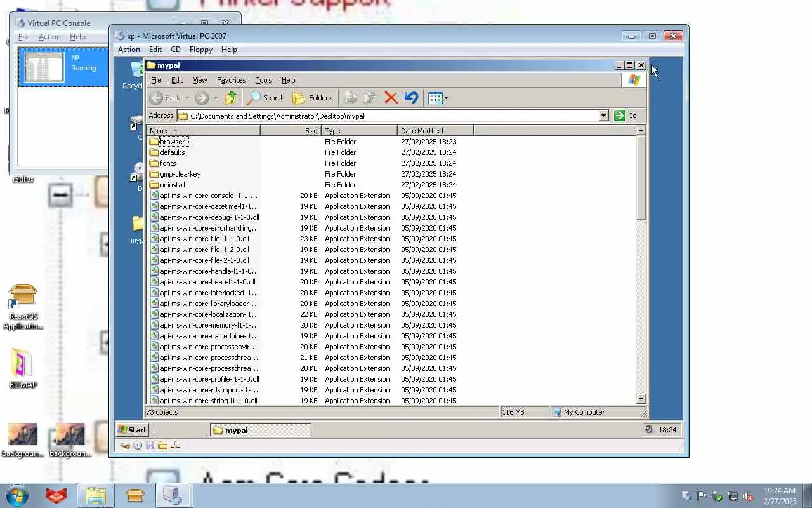Screen dimensions: 812x508
Task: Open the Floppy menu in Virtual PC
Action: click(201, 50)
